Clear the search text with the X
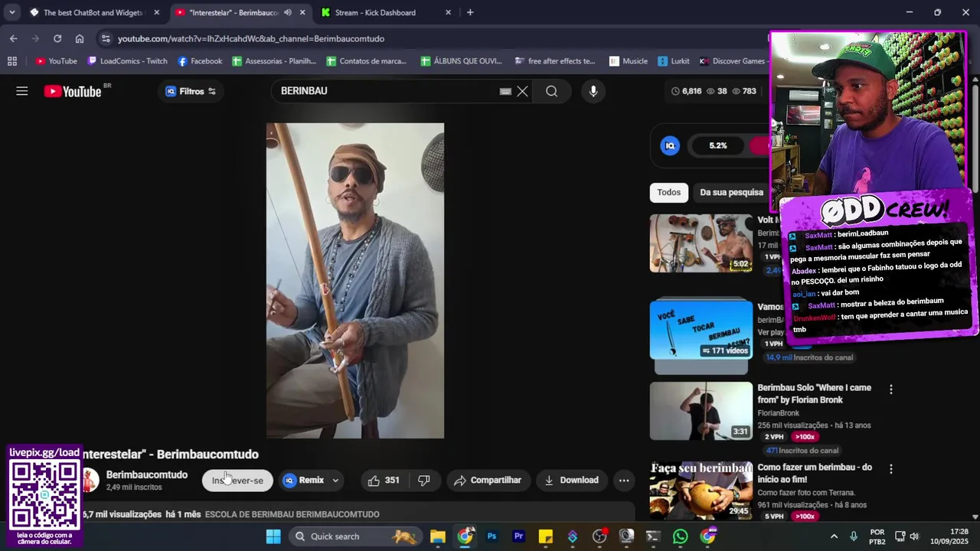This screenshot has height=551, width=980. point(522,91)
